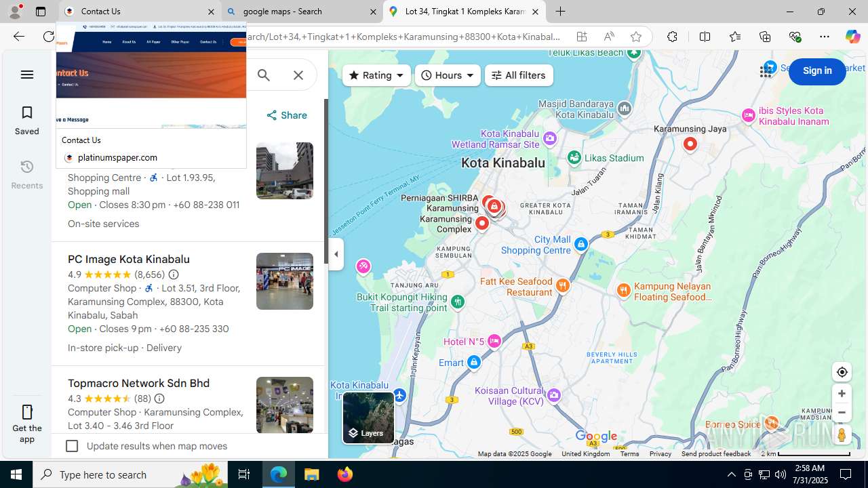Image resolution: width=868 pixels, height=488 pixels.
Task: Open Firefox from taskbar
Action: tap(345, 474)
